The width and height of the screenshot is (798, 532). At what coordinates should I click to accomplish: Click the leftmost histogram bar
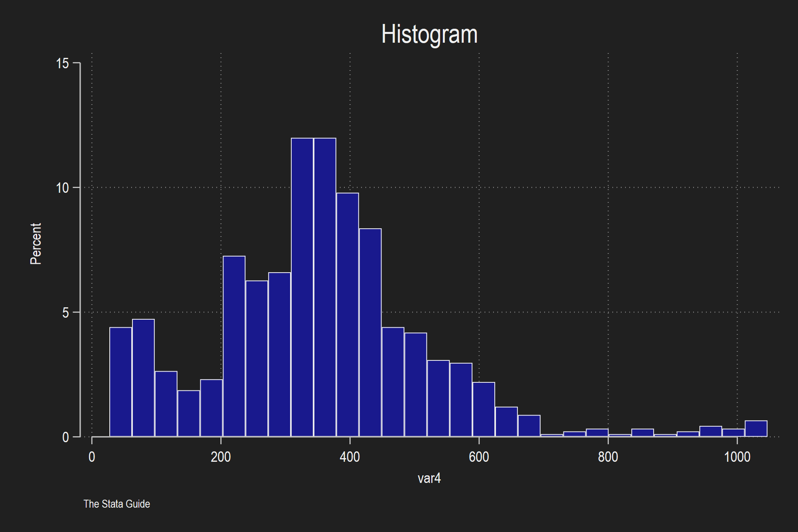(120, 382)
